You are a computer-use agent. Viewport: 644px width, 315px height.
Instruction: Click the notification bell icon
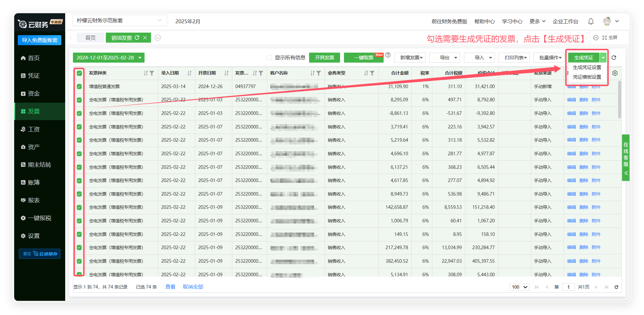tap(591, 21)
